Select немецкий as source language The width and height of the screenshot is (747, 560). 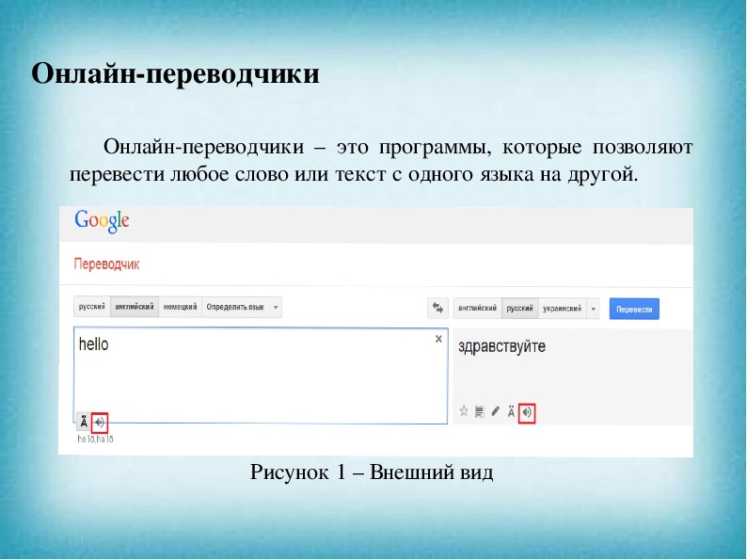(180, 307)
